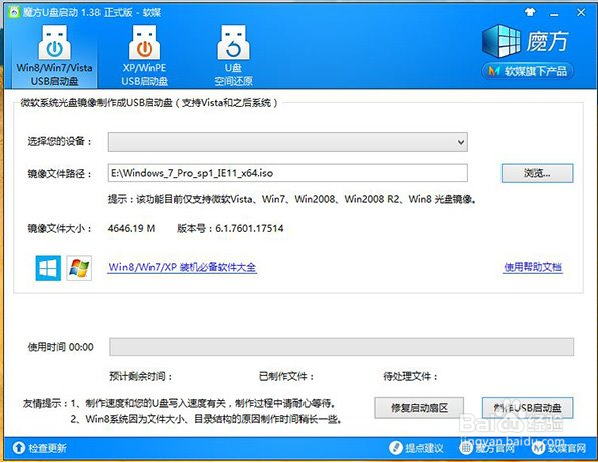Click the 4646.19 M file size value
Screen dimensions: 598x463
pos(131,228)
